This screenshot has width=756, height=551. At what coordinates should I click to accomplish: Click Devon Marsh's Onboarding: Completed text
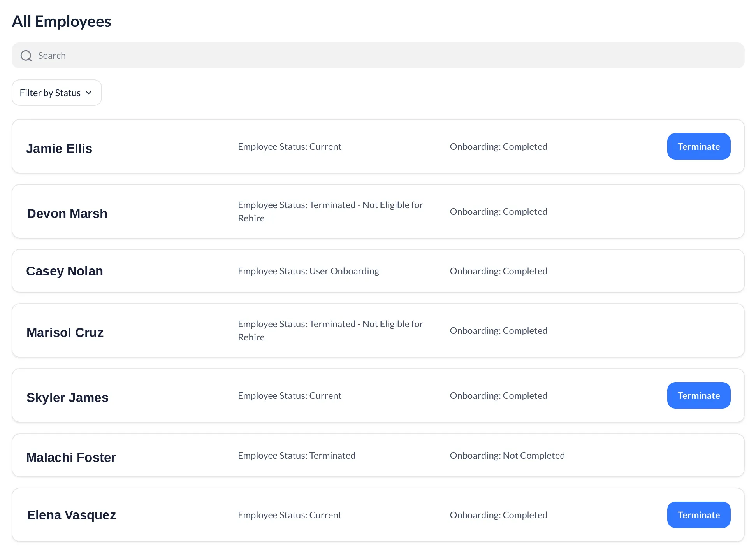pyautogui.click(x=499, y=212)
